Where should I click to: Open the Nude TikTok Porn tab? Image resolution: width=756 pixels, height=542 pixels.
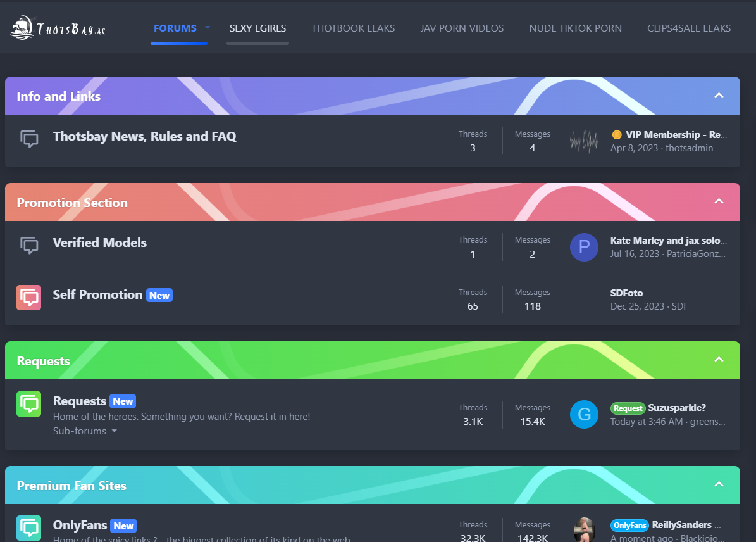coord(575,28)
